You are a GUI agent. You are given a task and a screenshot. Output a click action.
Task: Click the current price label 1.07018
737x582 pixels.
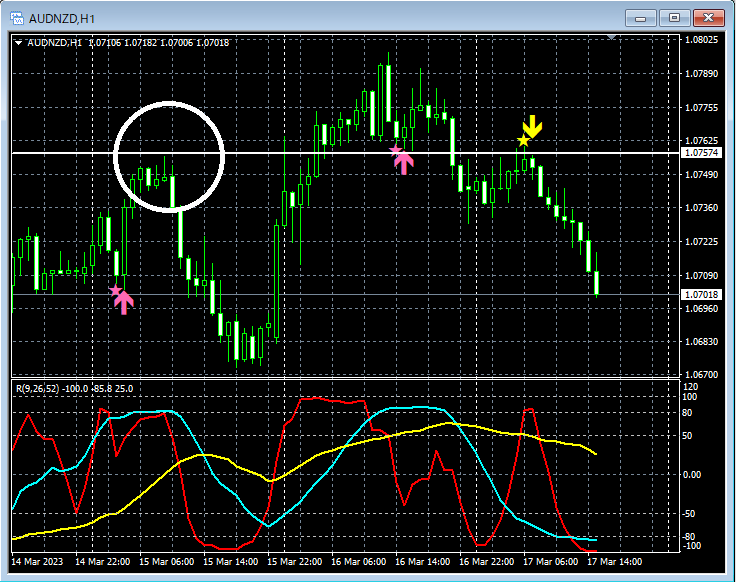701,295
